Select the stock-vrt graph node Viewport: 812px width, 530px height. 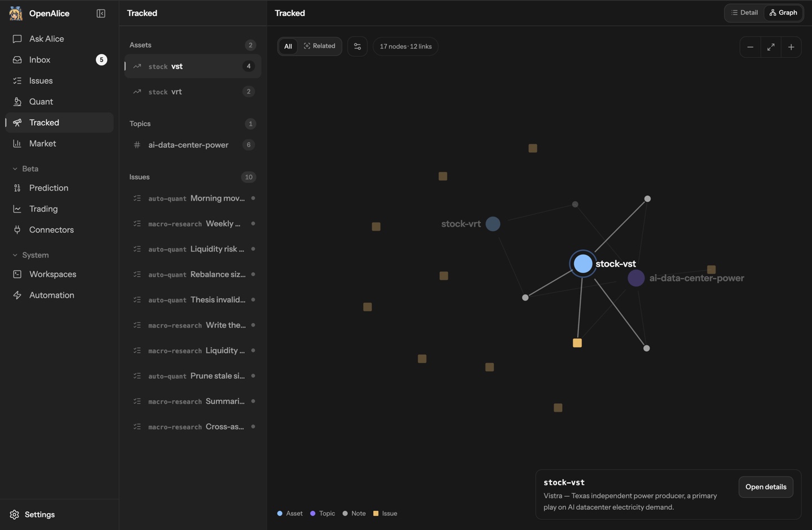(493, 224)
